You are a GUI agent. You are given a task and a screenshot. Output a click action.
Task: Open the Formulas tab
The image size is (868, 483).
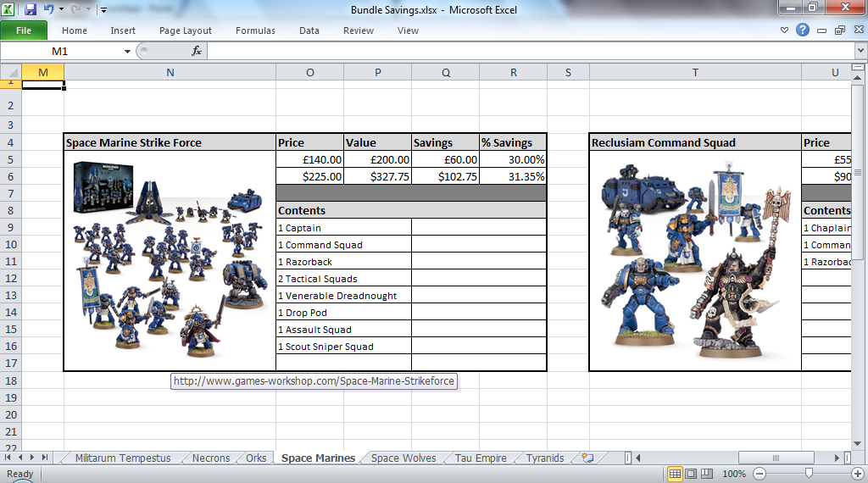click(255, 31)
